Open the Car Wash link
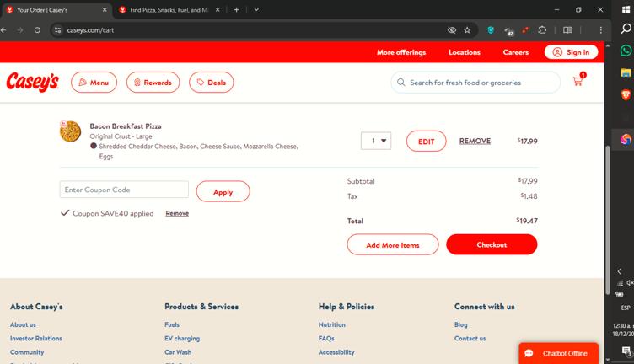The width and height of the screenshot is (634, 364). (x=178, y=352)
